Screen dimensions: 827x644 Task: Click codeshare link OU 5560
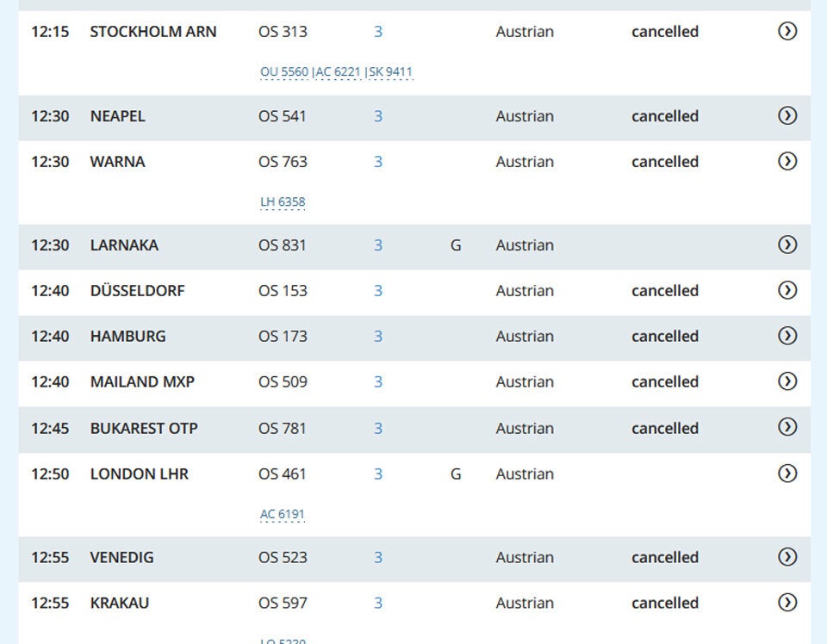pos(284,72)
